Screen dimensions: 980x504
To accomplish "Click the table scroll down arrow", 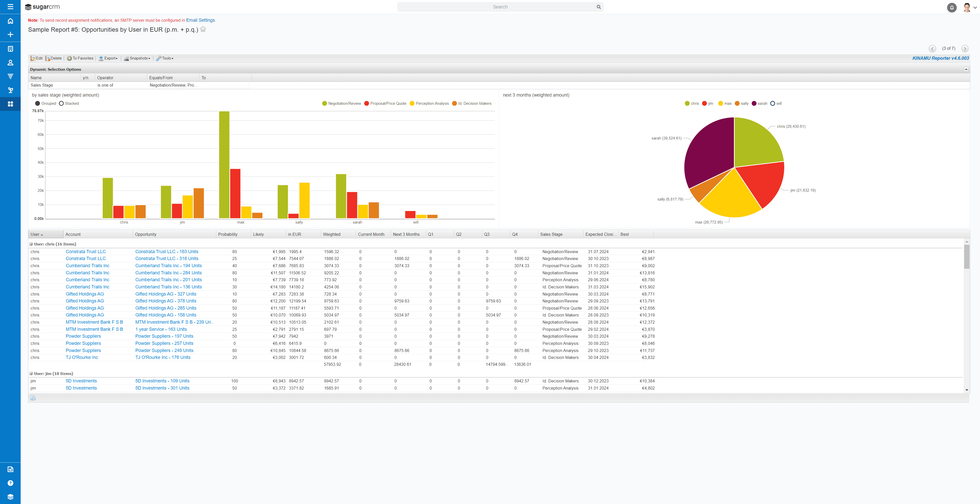I will (967, 390).
